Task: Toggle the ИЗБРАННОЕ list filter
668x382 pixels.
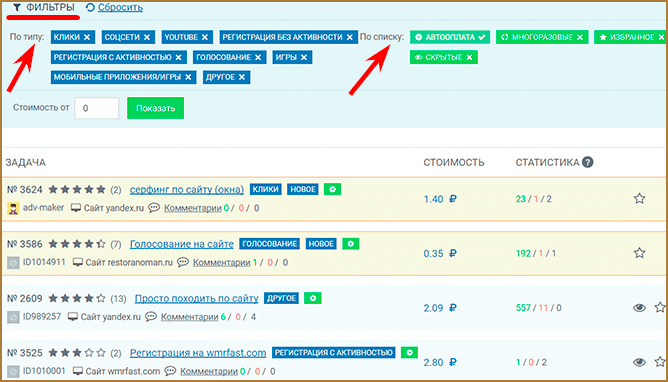Action: pos(631,37)
